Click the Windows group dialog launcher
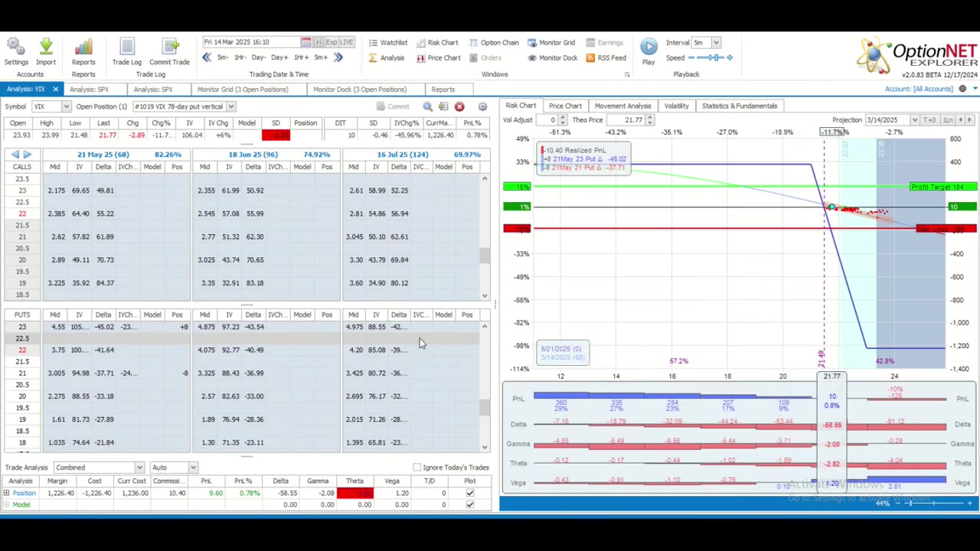The height and width of the screenshot is (551, 980). coord(627,75)
